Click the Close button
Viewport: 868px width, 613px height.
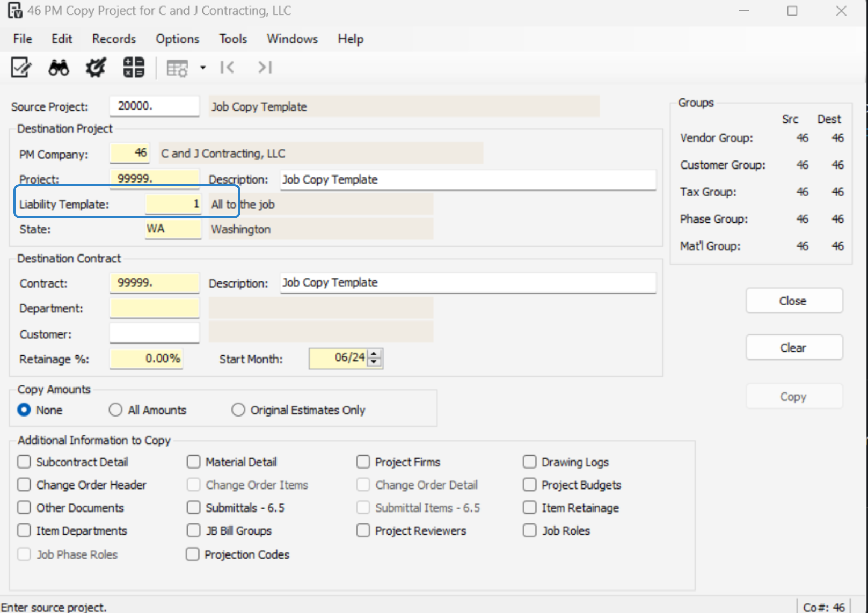[x=794, y=301]
